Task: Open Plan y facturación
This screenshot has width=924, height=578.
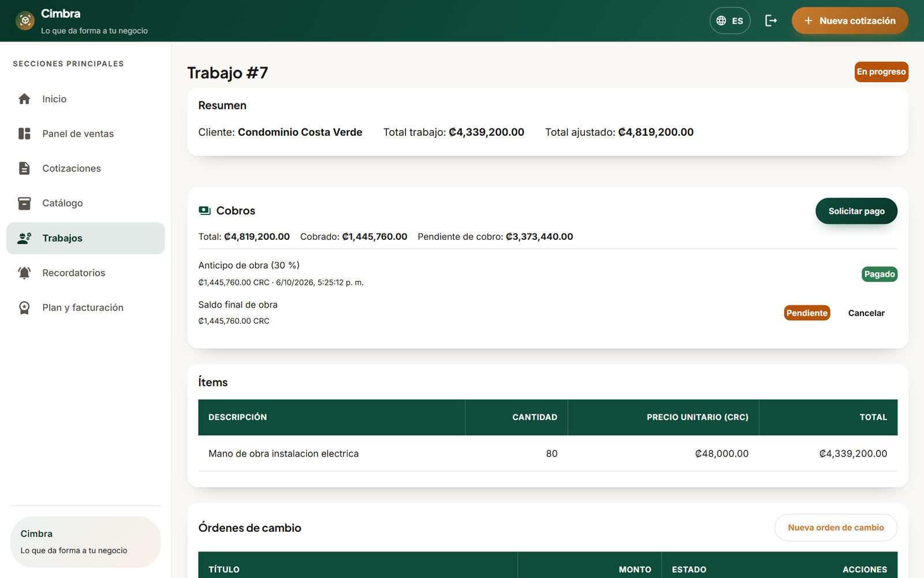Action: click(x=85, y=307)
